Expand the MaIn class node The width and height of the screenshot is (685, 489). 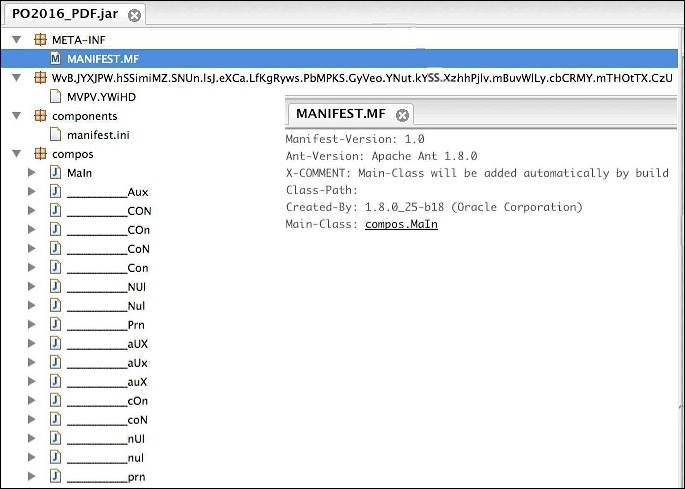31,173
